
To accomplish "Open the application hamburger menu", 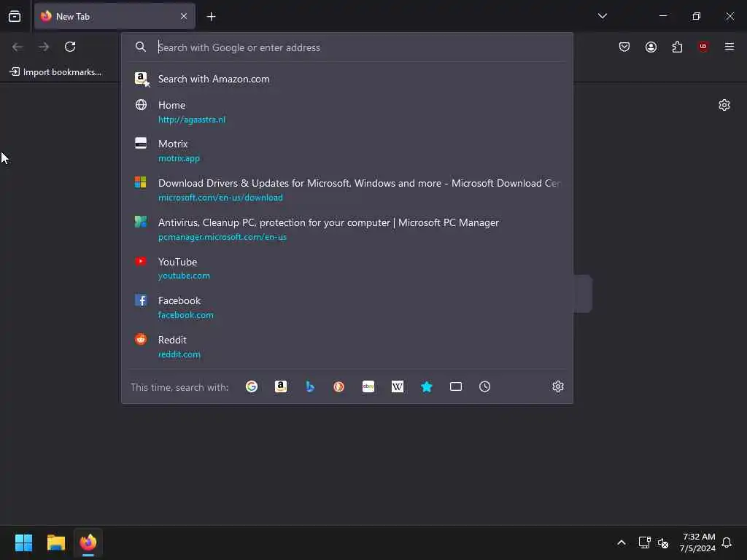I will (x=729, y=47).
